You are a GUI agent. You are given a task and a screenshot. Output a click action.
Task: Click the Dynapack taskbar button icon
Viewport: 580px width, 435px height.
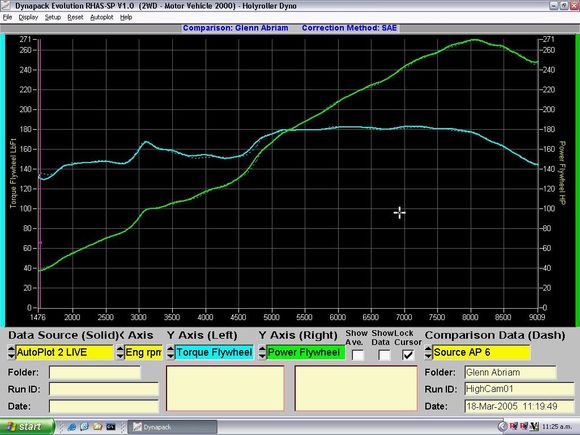coord(137,427)
